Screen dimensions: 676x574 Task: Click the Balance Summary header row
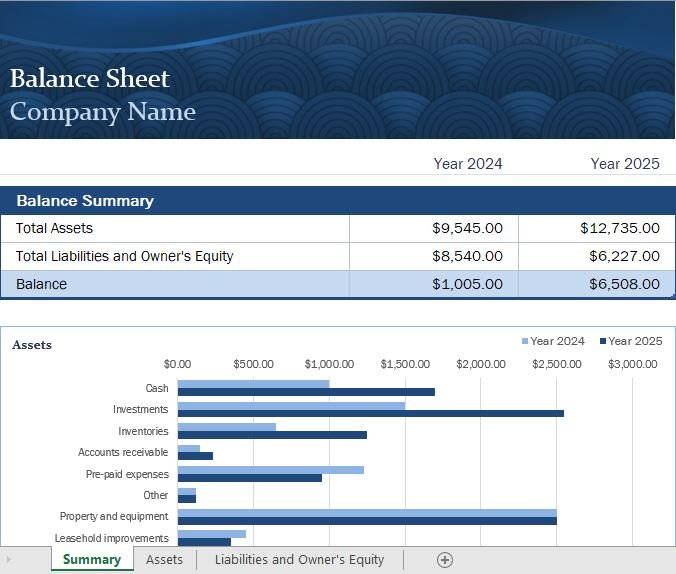coord(338,201)
